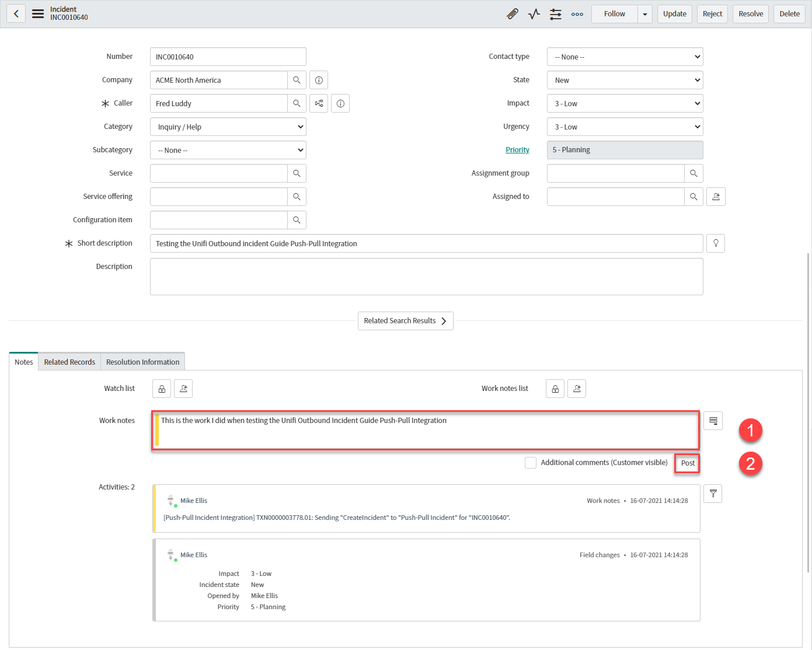Click the Short description suggestion lightbulb

pyautogui.click(x=715, y=243)
